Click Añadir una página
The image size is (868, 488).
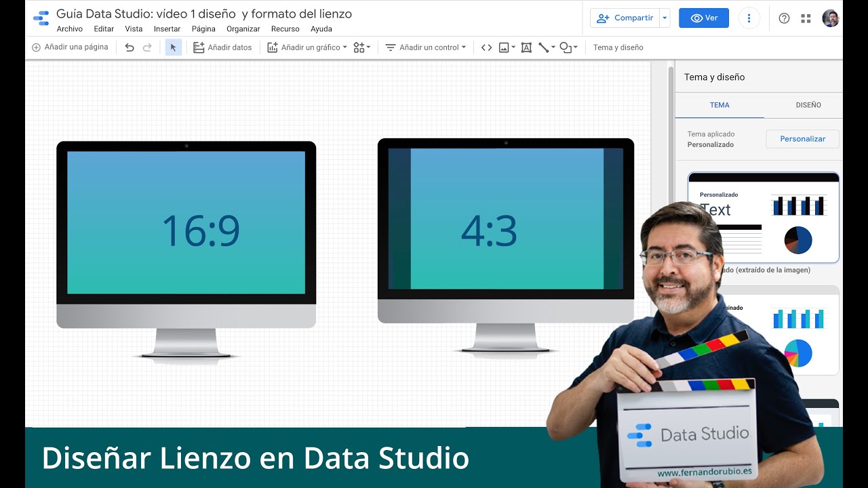point(70,47)
